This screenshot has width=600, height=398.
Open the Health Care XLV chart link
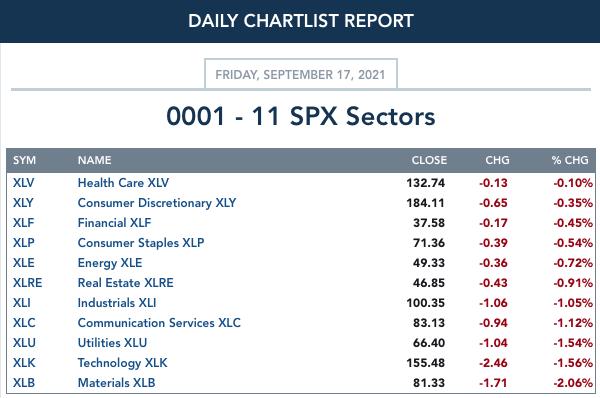click(x=123, y=183)
